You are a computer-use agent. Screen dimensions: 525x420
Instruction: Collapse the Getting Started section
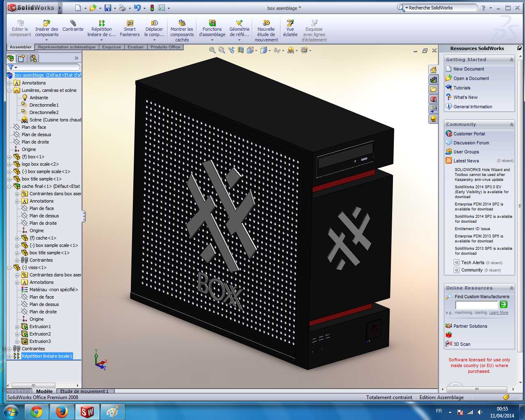(511, 60)
